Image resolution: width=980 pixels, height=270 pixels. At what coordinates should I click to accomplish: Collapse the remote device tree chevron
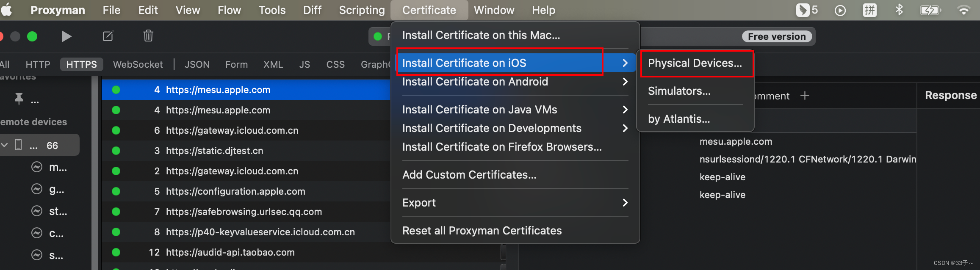click(x=5, y=145)
